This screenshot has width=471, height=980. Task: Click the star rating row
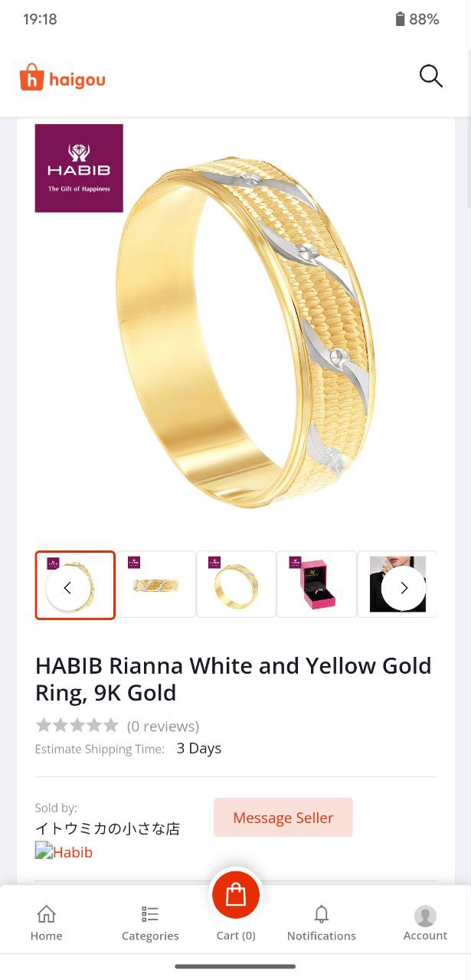[77, 725]
